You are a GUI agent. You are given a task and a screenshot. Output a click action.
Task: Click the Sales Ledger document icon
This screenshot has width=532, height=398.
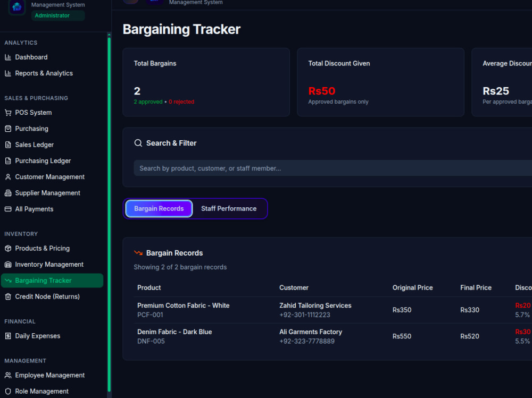tap(8, 145)
